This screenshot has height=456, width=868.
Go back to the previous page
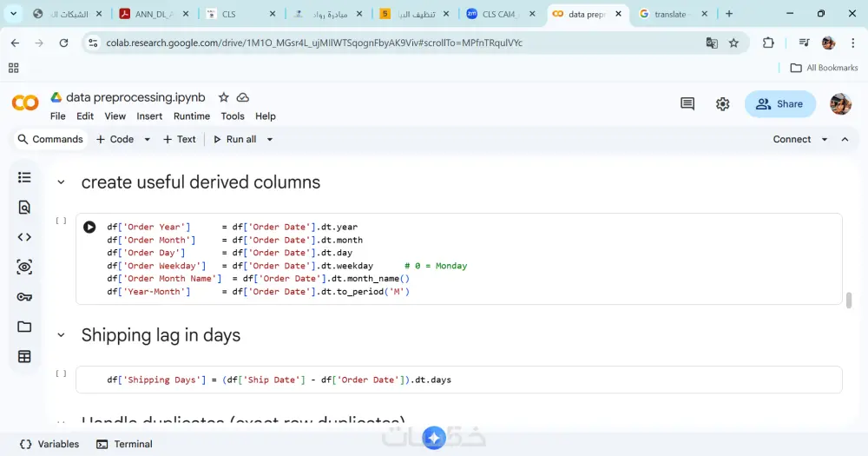click(x=15, y=43)
